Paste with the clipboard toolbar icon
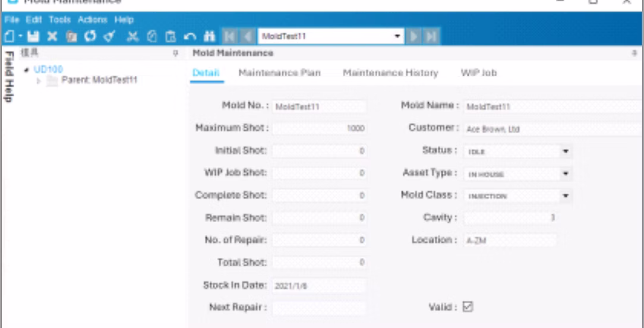Screen dimensions: 644x328 [171, 37]
